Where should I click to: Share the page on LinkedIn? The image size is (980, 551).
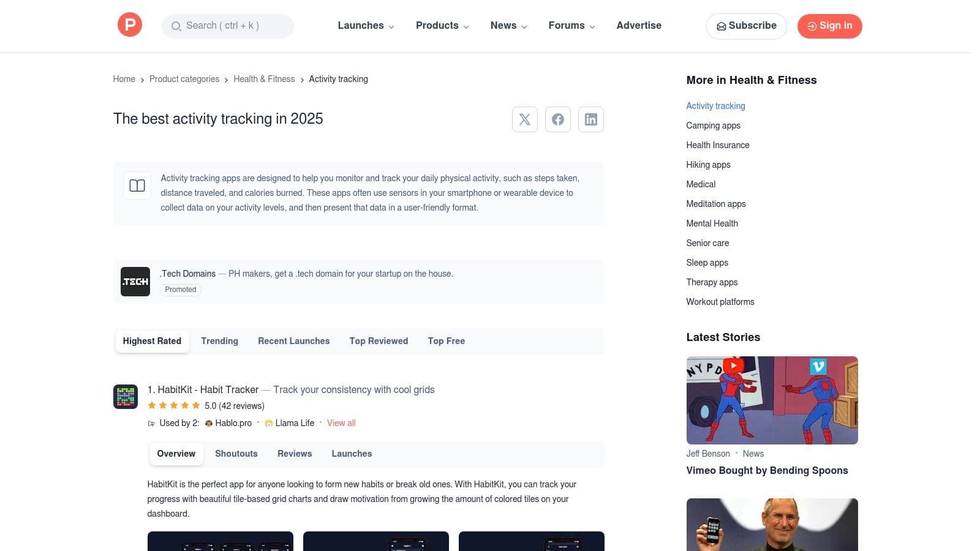591,119
